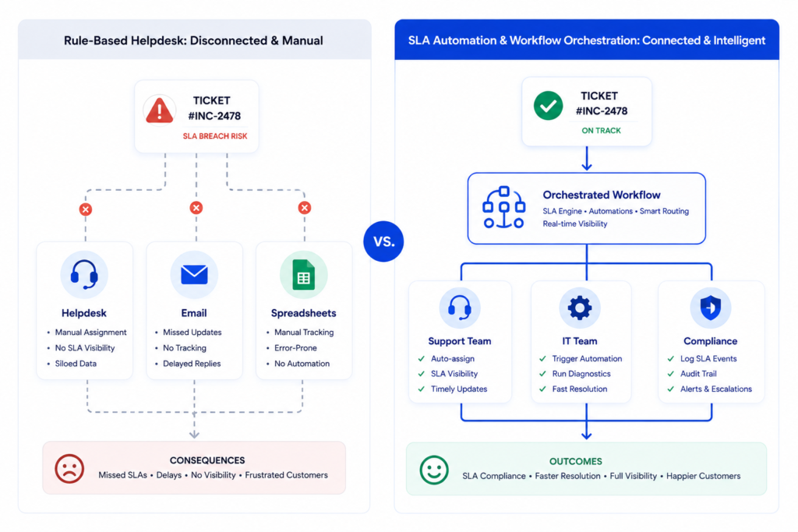The width and height of the screenshot is (798, 532).
Task: Click the checkmark beside Trigger Automation
Action: (x=542, y=358)
